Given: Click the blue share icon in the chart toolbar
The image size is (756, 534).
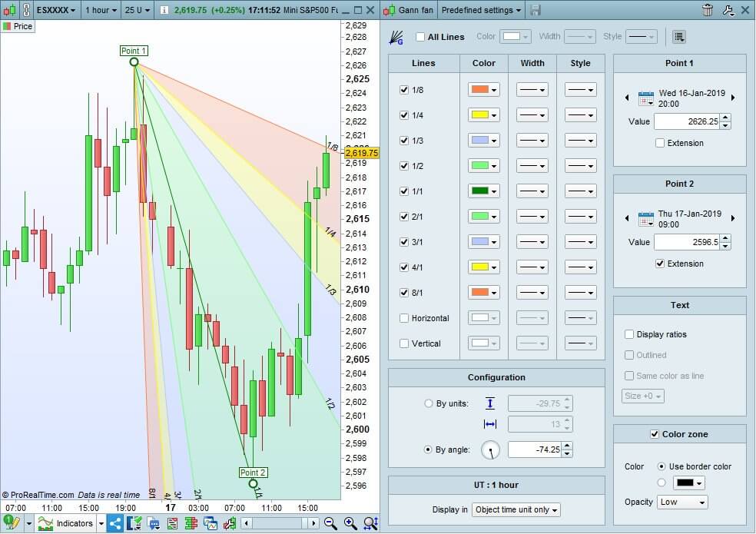Looking at the screenshot, I should pyautogui.click(x=114, y=523).
